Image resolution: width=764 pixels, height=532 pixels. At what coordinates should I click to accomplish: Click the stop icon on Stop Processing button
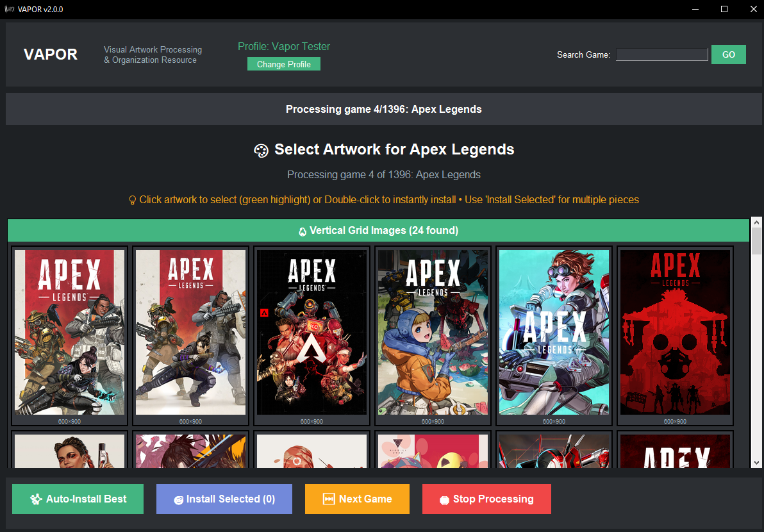(444, 500)
